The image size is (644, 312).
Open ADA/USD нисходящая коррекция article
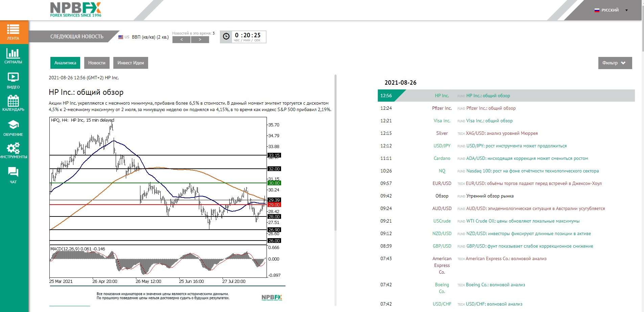527,158
